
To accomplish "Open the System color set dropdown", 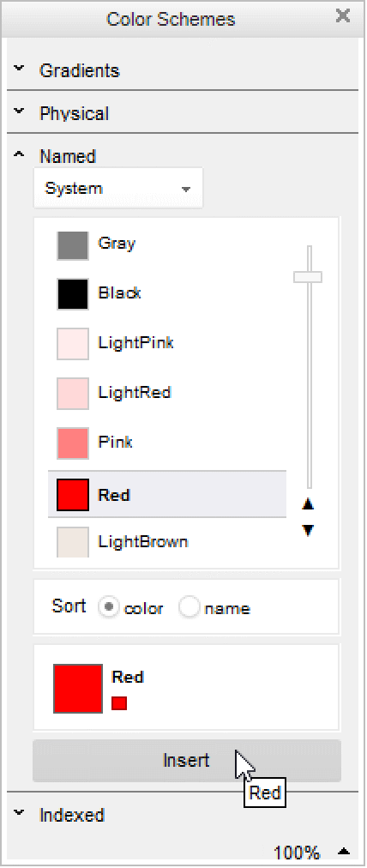I will click(118, 188).
